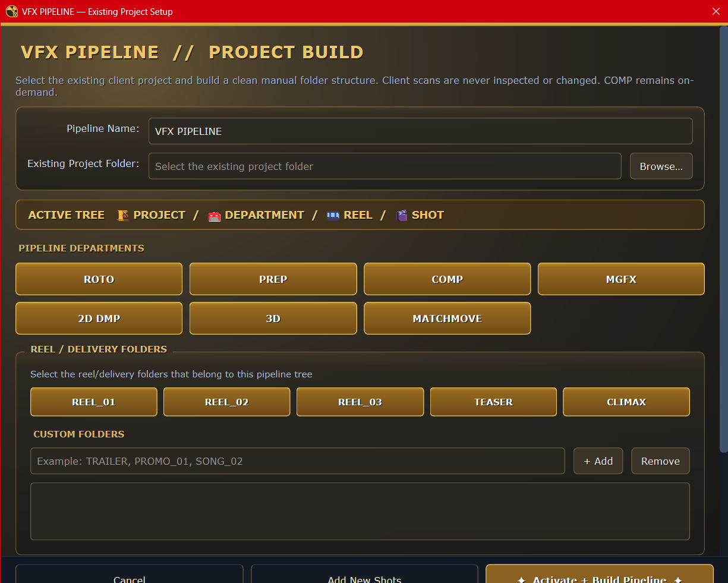Click the VFX PIPELINE // PROJECT BUILD title
The height and width of the screenshot is (583, 728).
[192, 52]
